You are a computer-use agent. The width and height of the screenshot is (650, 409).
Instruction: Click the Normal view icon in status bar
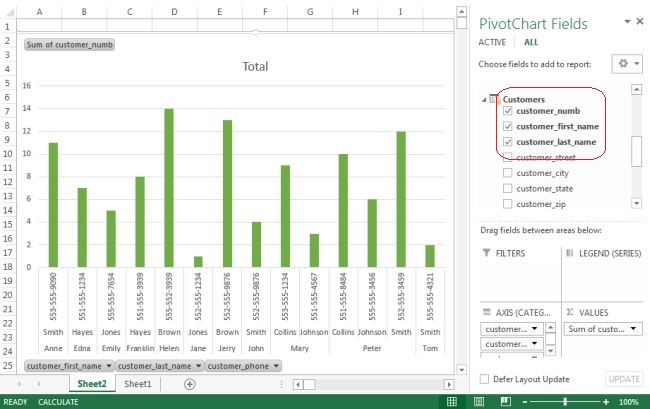[x=452, y=401]
